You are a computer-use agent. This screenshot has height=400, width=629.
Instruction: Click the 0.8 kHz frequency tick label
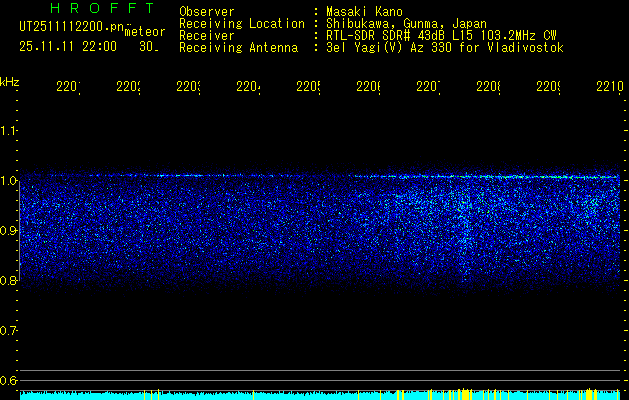pos(9,281)
